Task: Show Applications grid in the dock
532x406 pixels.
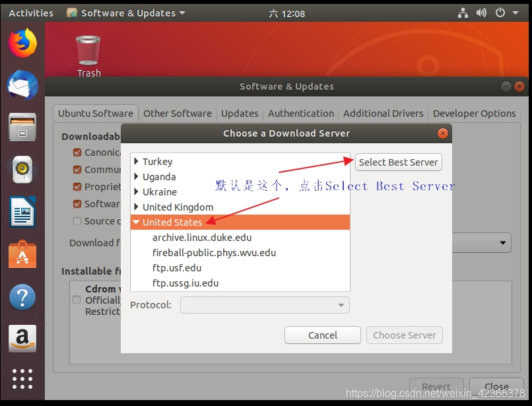Action: (22, 378)
